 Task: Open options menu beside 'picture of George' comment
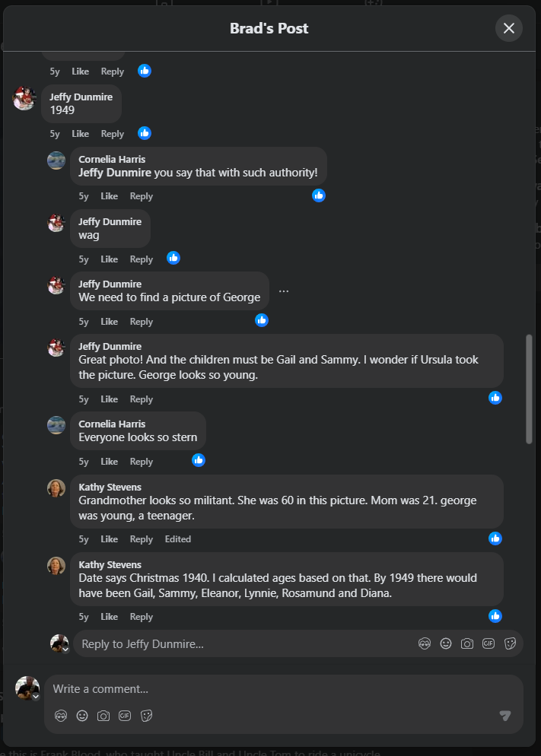click(x=284, y=291)
